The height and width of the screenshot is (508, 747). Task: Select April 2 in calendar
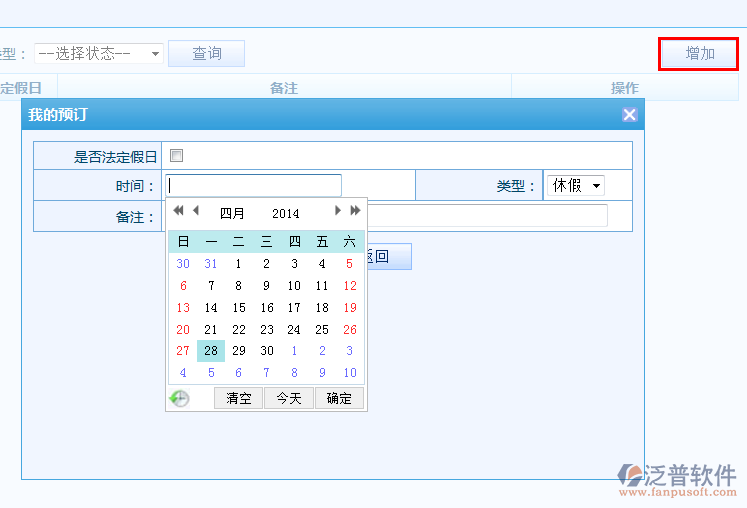(266, 264)
